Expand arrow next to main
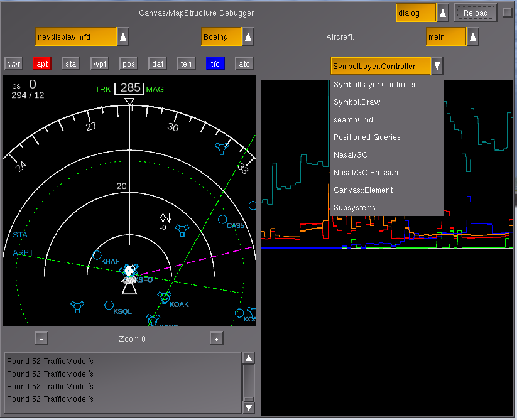This screenshot has width=517, height=420. [x=473, y=36]
